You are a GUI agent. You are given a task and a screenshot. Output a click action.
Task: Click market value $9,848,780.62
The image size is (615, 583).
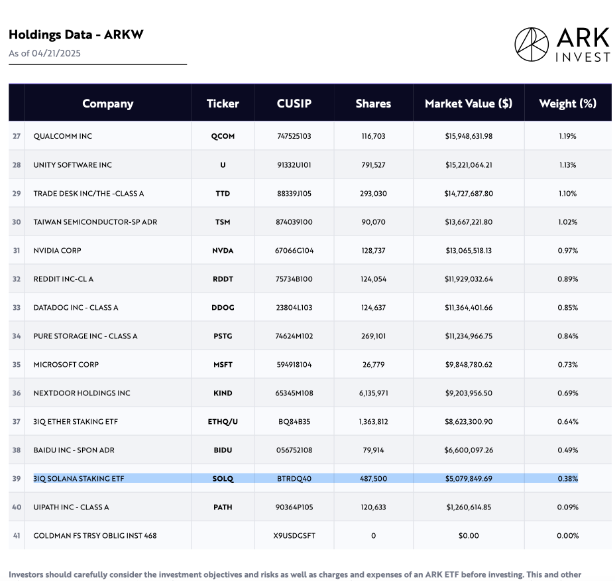click(x=469, y=364)
